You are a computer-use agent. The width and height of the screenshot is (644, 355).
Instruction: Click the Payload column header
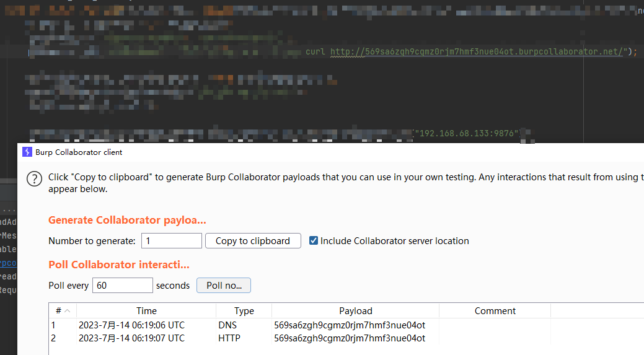(x=356, y=310)
